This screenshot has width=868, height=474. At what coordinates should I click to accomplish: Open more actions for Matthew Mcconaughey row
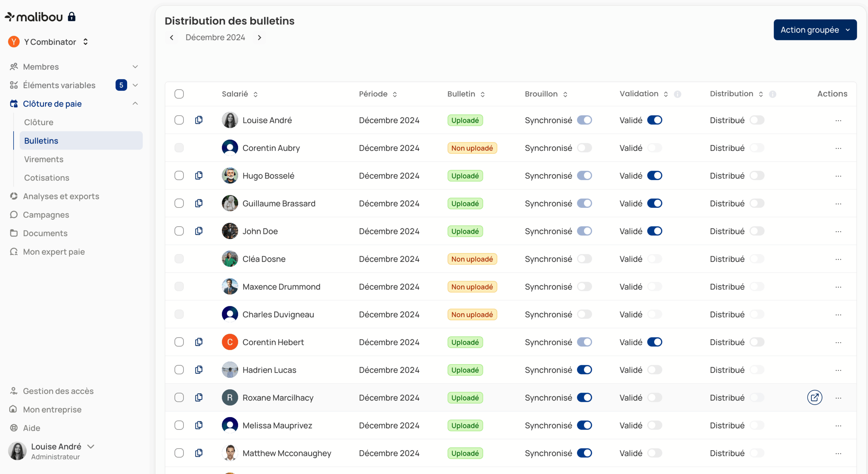838,453
